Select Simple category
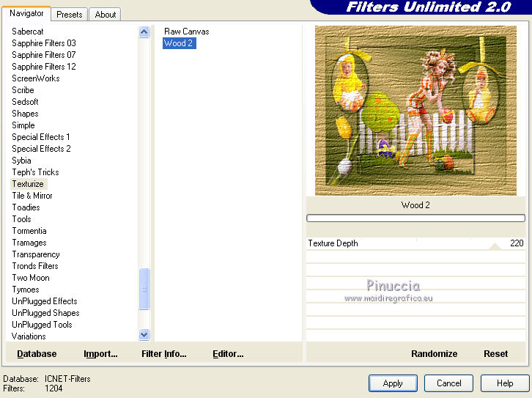Screen dimensions: 532x398 [23, 125]
